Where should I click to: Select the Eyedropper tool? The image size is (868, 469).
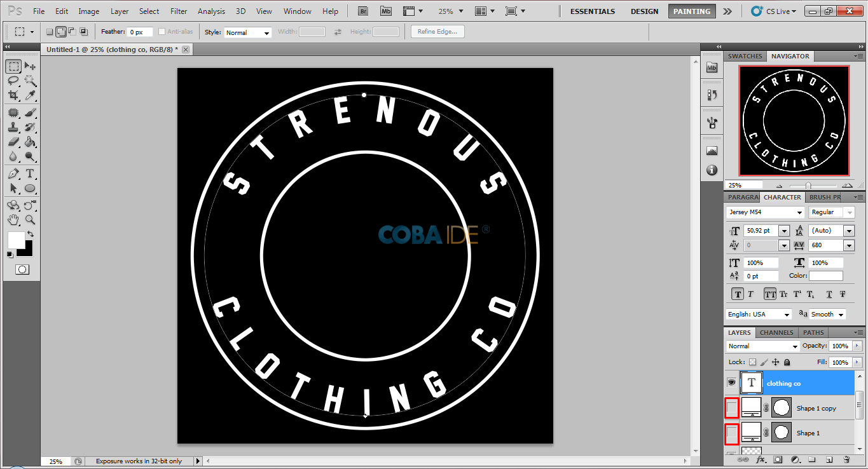coord(30,95)
